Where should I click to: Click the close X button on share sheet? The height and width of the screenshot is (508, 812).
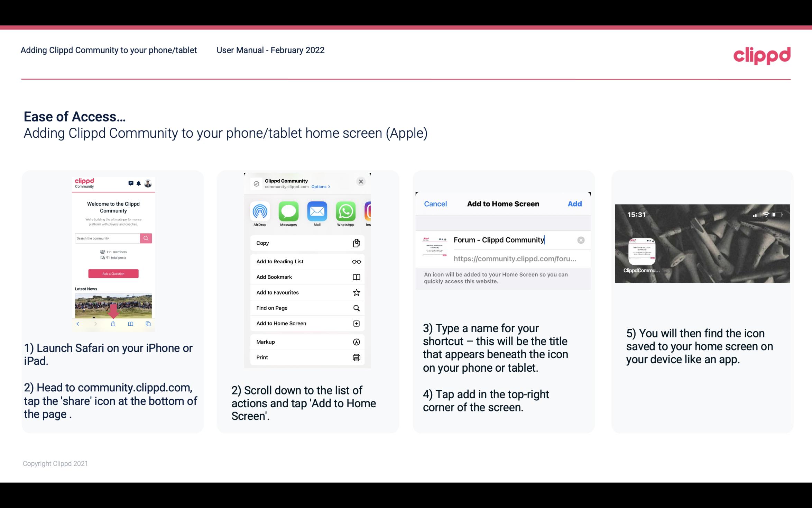(361, 181)
